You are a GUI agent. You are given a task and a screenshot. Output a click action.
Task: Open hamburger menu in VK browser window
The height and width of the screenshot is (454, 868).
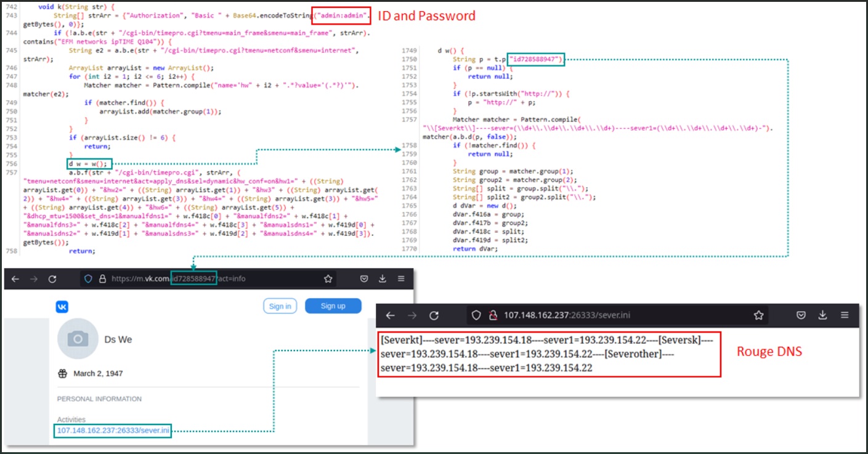click(401, 278)
